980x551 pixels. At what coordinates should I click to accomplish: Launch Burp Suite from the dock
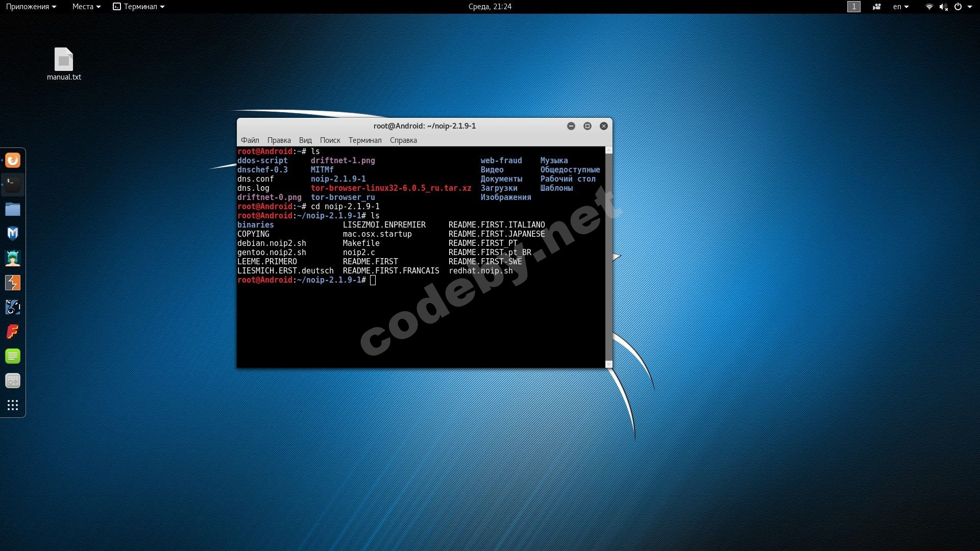coord(13,283)
